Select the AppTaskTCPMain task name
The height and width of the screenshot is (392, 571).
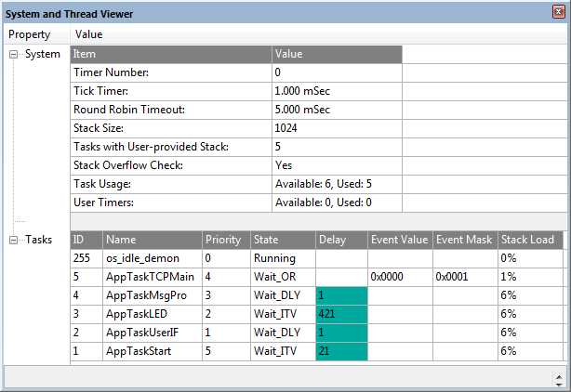[150, 277]
